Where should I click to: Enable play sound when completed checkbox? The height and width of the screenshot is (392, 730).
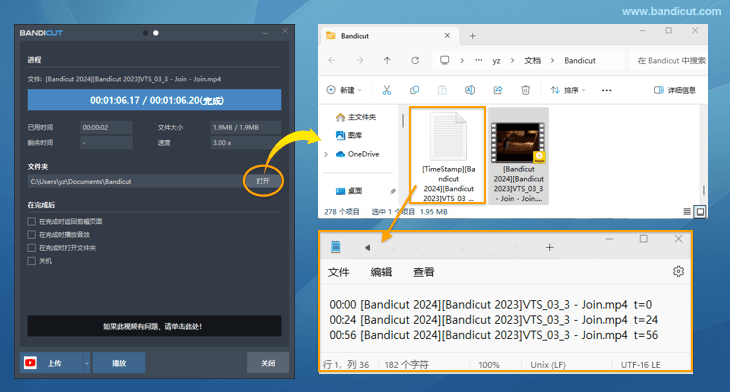32,235
